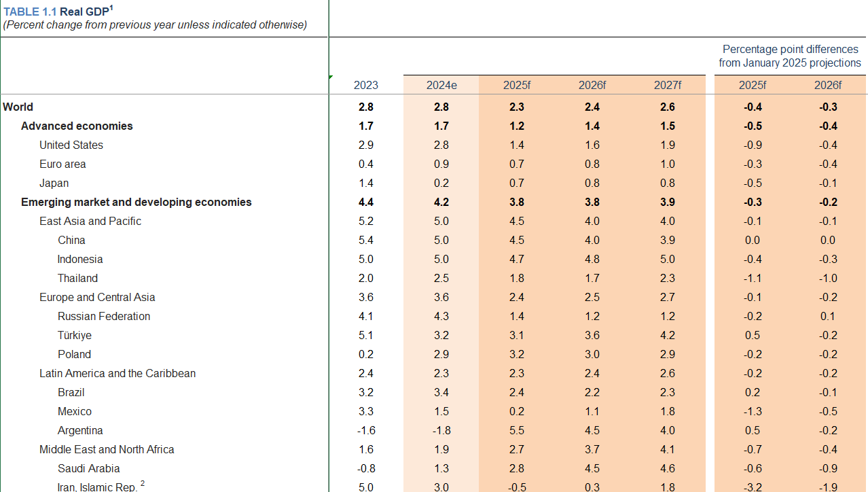Select the United States row label cell
The image size is (868, 492).
point(71,145)
